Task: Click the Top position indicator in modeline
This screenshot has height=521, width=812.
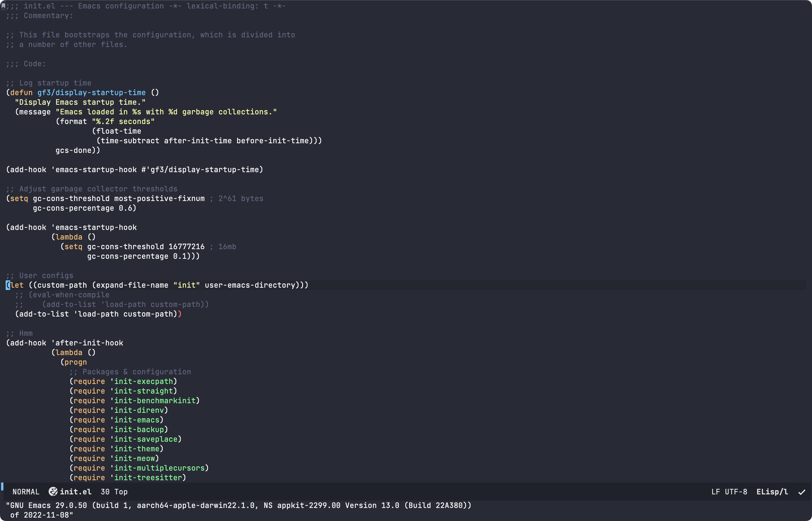Action: [121, 492]
